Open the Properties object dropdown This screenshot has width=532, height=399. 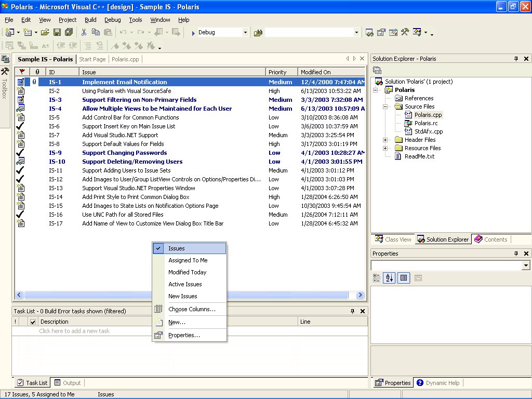pos(526,265)
